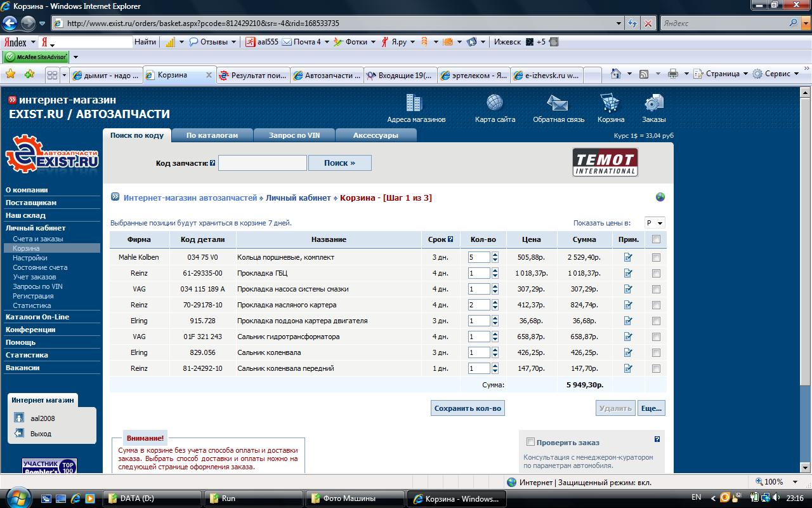Check box for Прокладка масляного картера row
This screenshot has height=508, width=812.
pos(656,305)
